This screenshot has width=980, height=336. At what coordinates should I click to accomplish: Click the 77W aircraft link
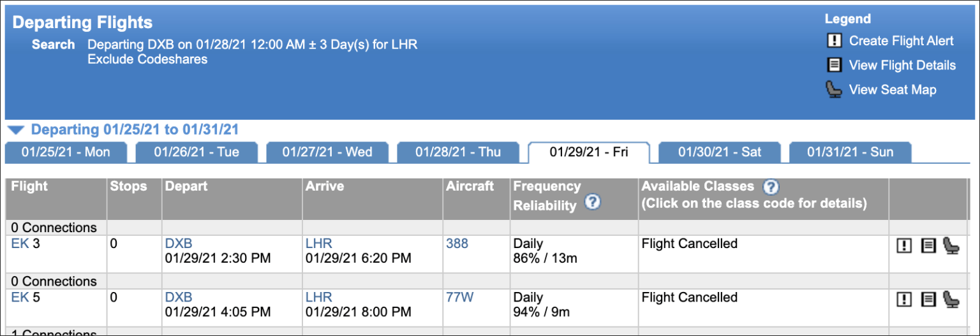(x=459, y=297)
